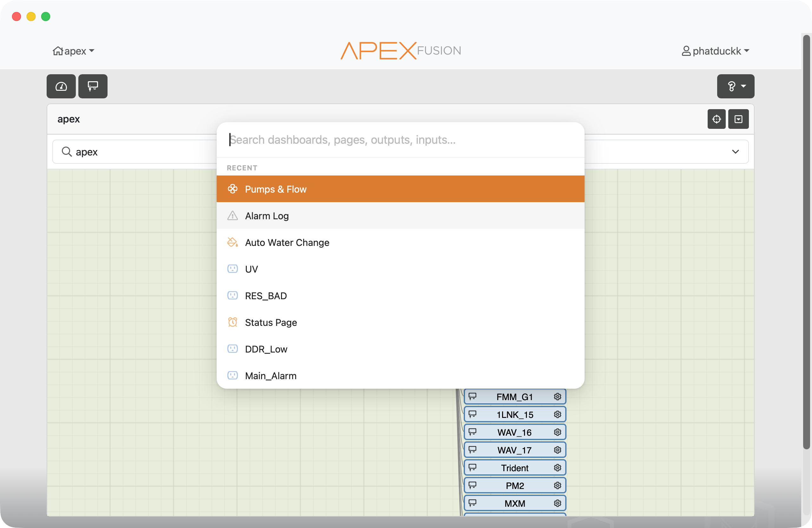Click the 1LNK_15 module device icon
This screenshot has height=528, width=812.
tap(473, 414)
